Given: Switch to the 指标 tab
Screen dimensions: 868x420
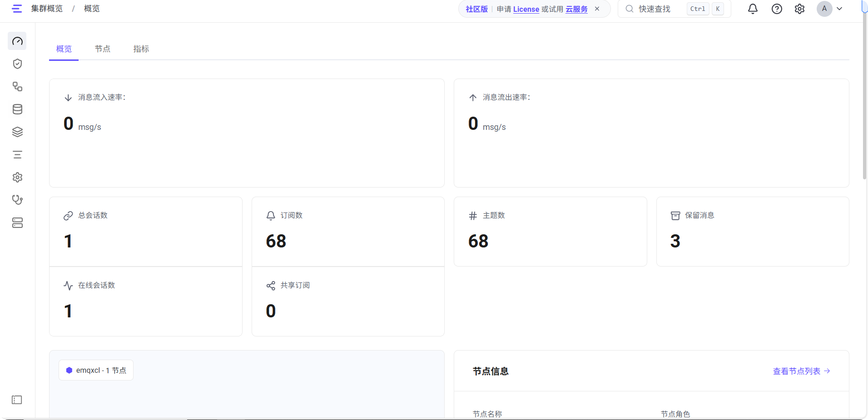Looking at the screenshot, I should click(141, 49).
